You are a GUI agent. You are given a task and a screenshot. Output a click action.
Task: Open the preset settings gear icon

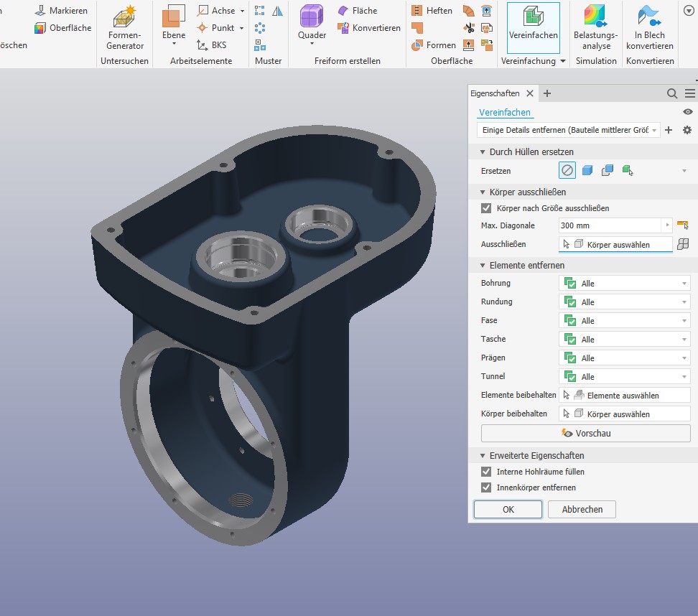[x=687, y=130]
